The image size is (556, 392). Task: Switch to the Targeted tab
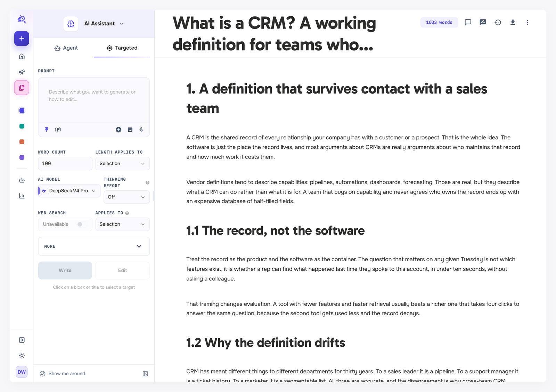click(122, 48)
